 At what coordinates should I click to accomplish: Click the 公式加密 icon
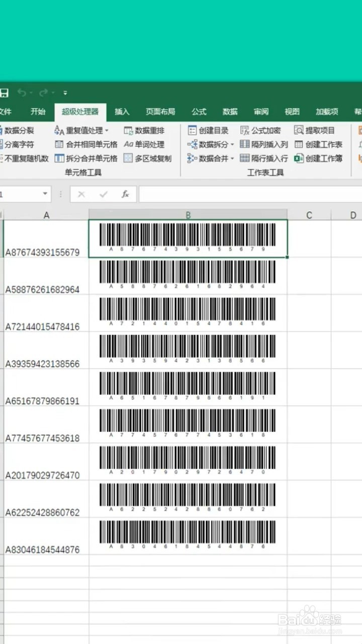pos(245,130)
